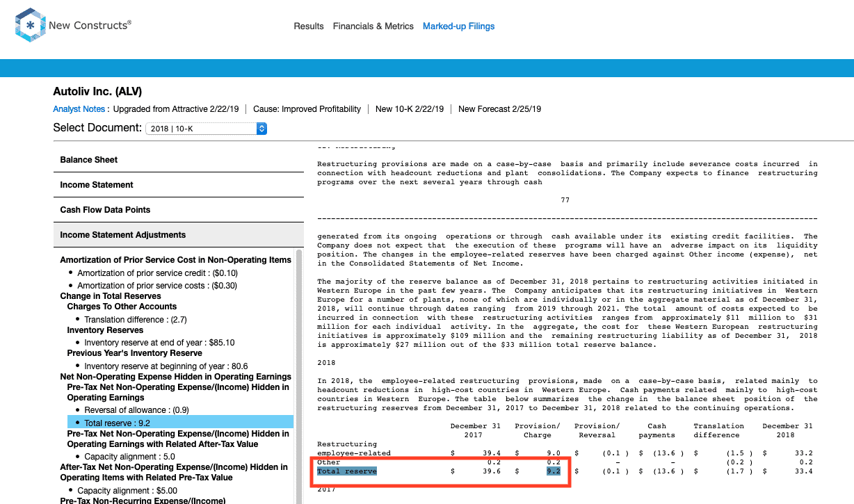Image resolution: width=854 pixels, height=504 pixels.
Task: Click 33.4 December 2018 total reserve value
Action: [x=805, y=471]
